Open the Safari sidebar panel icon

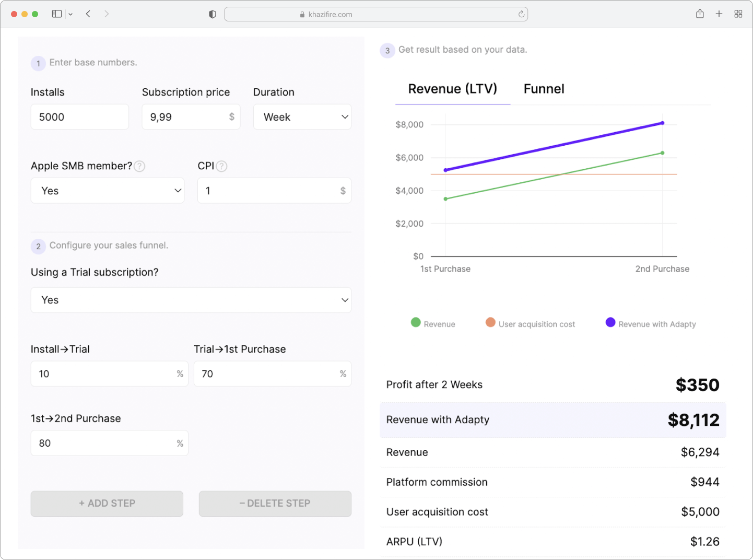coord(57,14)
